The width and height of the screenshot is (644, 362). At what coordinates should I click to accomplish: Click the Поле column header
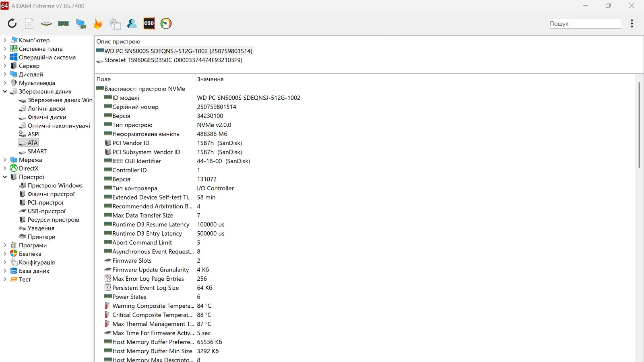145,79
